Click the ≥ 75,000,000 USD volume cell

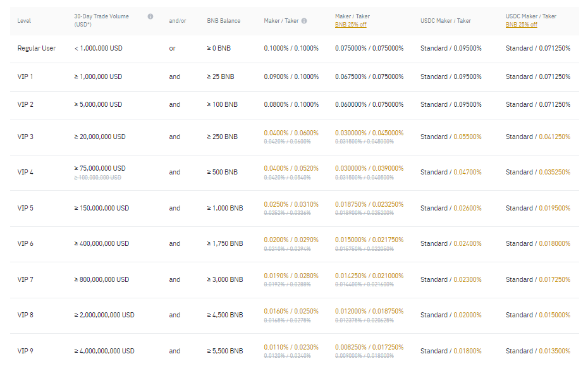pyautogui.click(x=100, y=168)
